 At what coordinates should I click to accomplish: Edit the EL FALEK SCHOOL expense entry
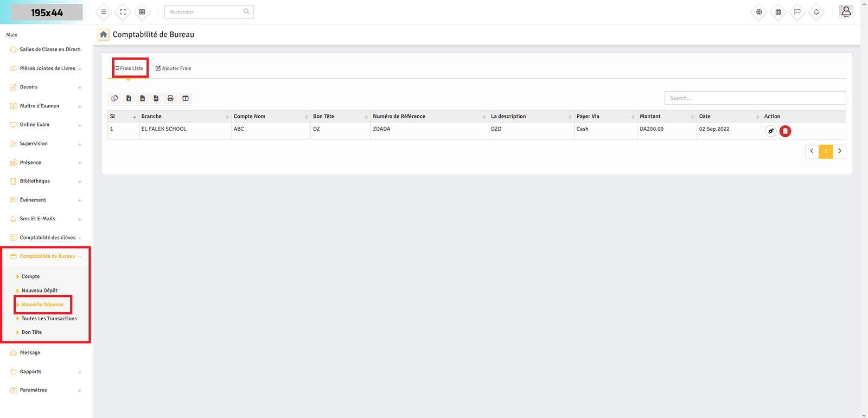click(770, 131)
